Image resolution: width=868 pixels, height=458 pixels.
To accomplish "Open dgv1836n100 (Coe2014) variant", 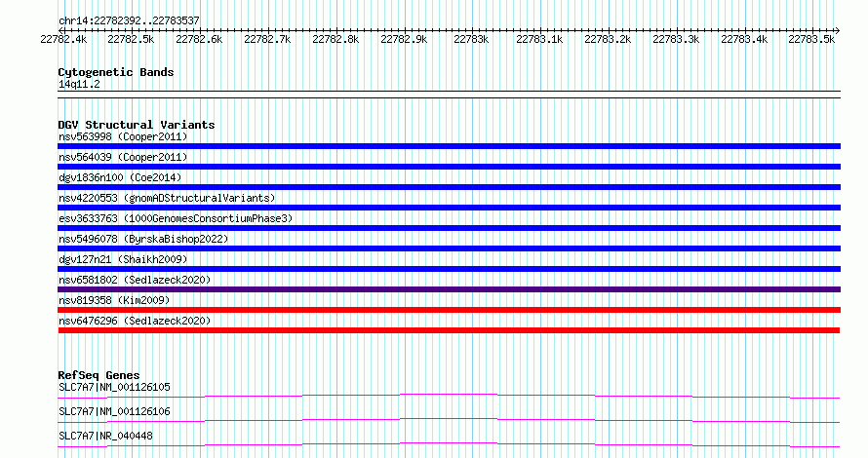I will tap(120, 177).
